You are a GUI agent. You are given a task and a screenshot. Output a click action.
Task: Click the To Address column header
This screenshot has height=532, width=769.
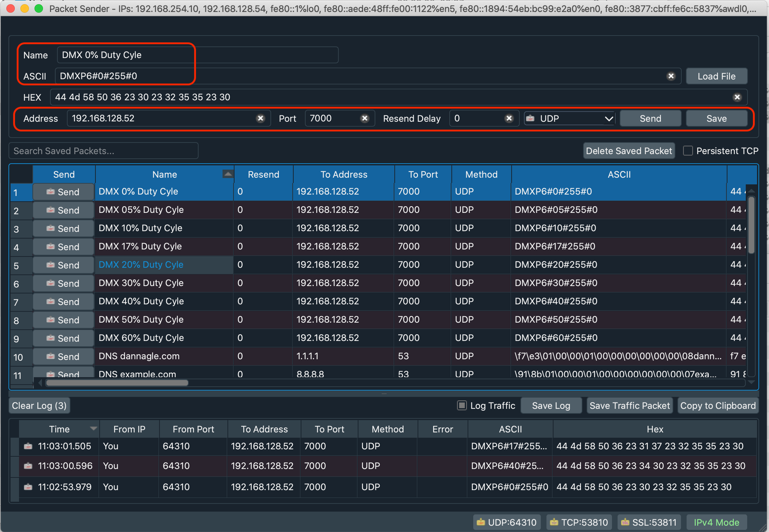(344, 175)
